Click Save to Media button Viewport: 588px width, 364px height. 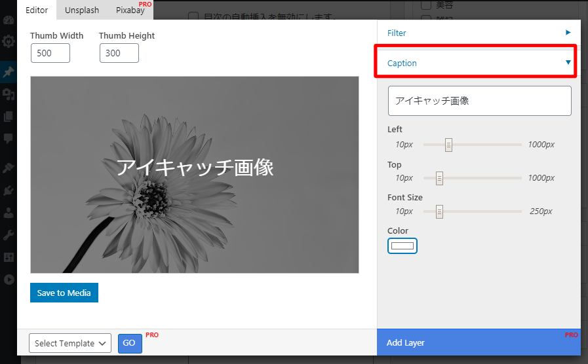tap(64, 293)
